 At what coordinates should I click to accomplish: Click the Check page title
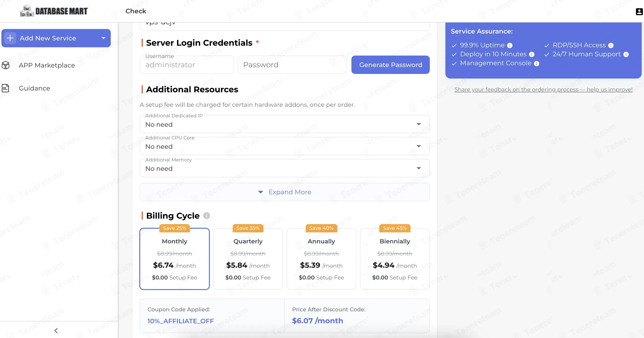pos(136,11)
